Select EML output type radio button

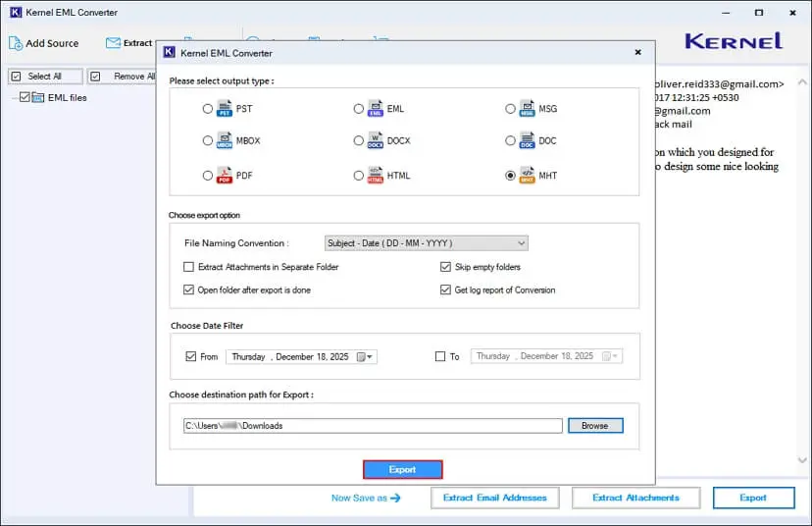(358, 109)
